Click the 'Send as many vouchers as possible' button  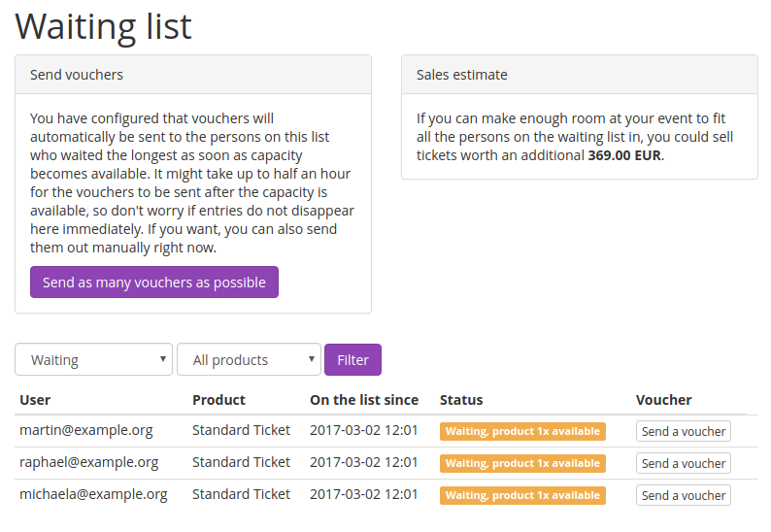pyautogui.click(x=154, y=283)
